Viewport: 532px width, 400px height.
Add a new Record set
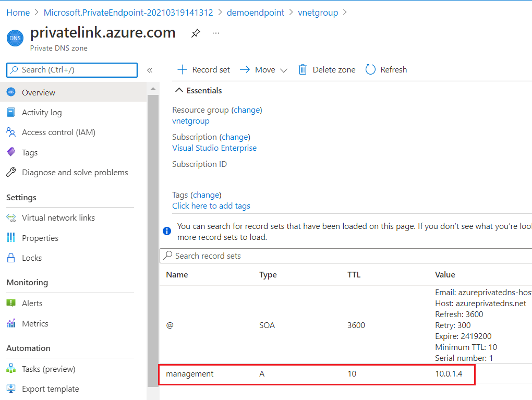click(204, 70)
